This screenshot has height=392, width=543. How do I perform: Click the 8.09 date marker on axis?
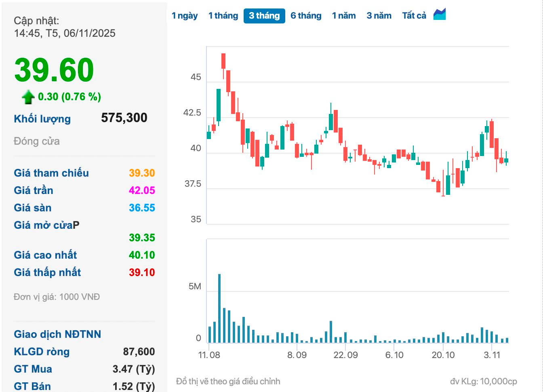click(297, 355)
